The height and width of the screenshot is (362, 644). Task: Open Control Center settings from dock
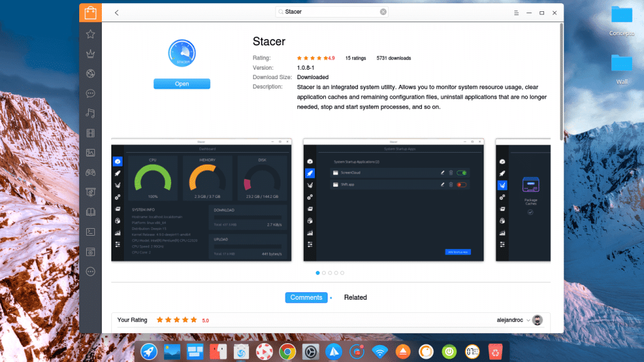311,352
